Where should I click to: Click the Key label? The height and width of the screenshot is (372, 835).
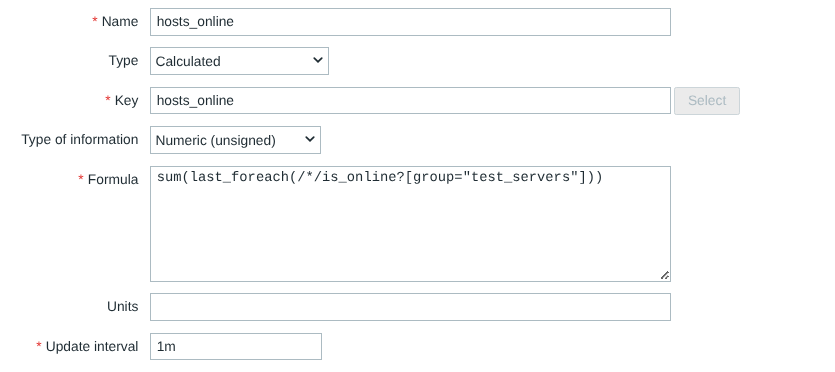(x=126, y=101)
